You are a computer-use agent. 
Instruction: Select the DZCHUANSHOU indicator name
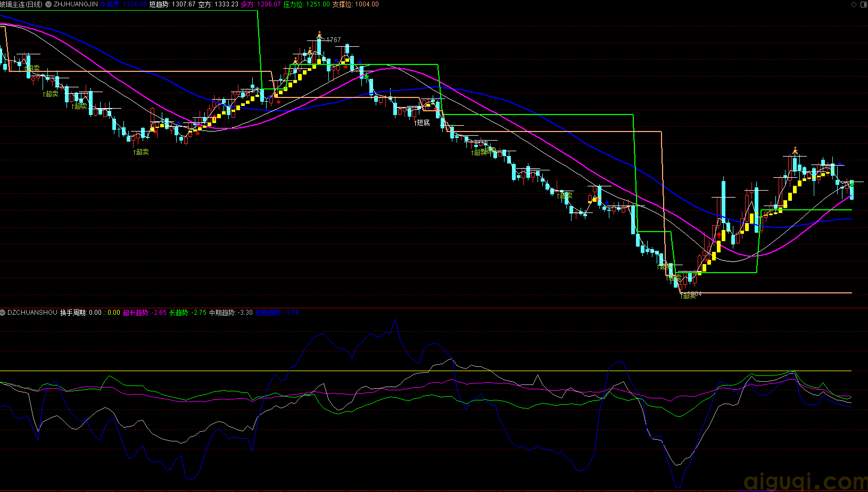pos(32,313)
